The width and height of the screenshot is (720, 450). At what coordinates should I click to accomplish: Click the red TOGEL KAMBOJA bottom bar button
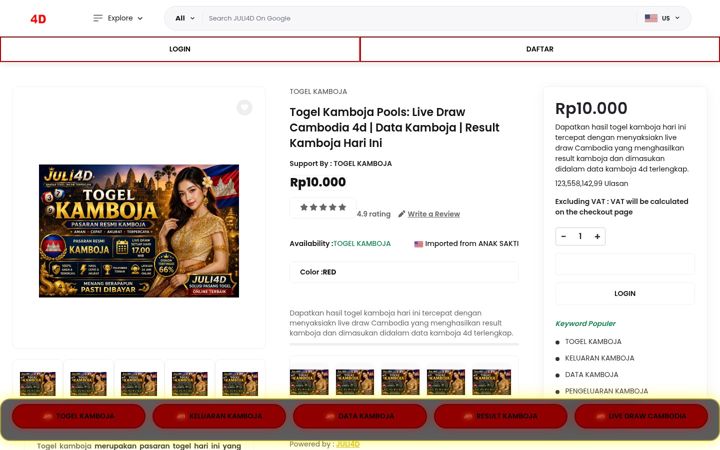click(x=79, y=416)
